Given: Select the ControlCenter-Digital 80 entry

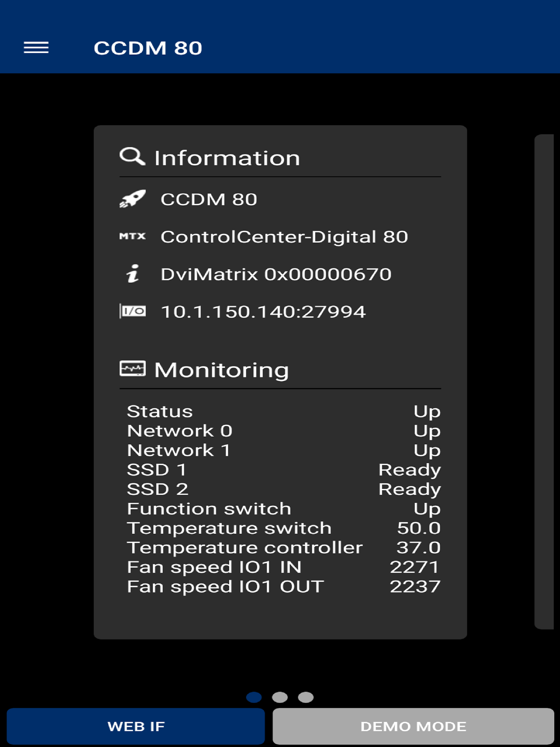Looking at the screenshot, I should pos(284,237).
